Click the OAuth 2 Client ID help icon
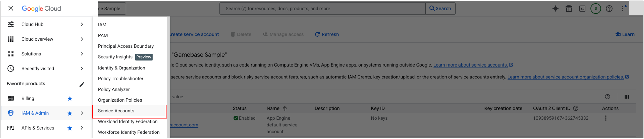Image resolution: width=644 pixels, height=139 pixels. (x=576, y=109)
